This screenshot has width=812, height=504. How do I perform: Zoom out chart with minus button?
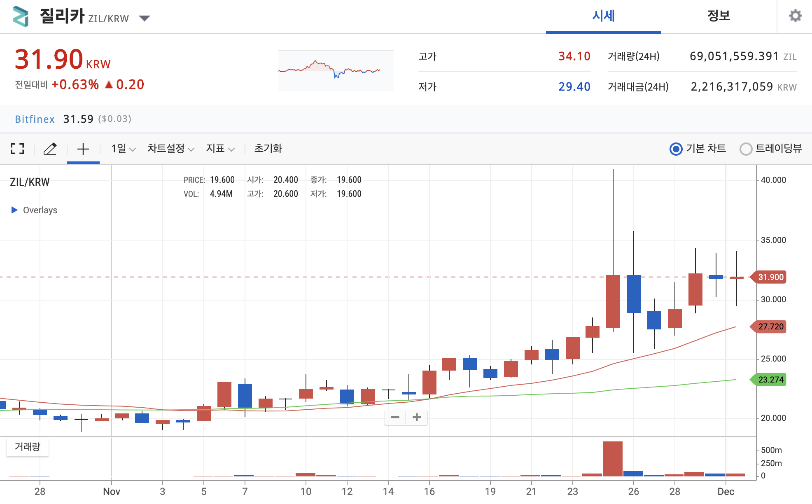click(x=395, y=418)
